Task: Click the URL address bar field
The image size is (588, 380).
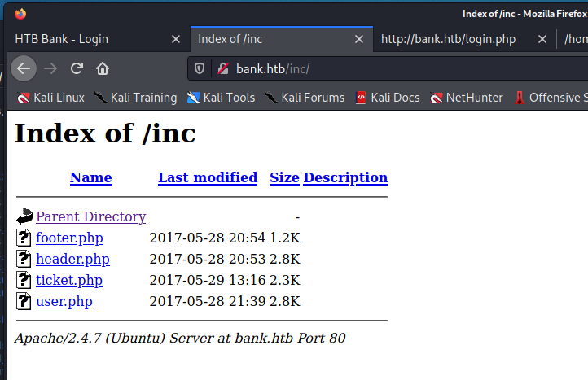Action: [x=391, y=68]
